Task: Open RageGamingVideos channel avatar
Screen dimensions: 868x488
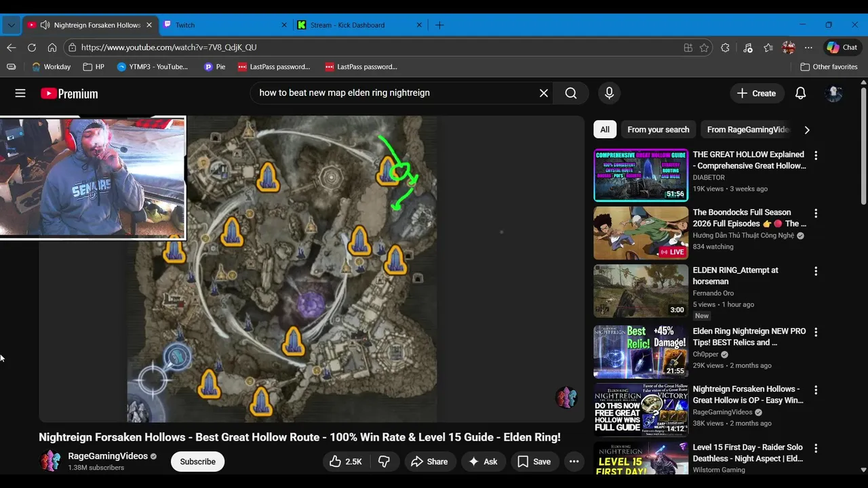Action: (50, 462)
